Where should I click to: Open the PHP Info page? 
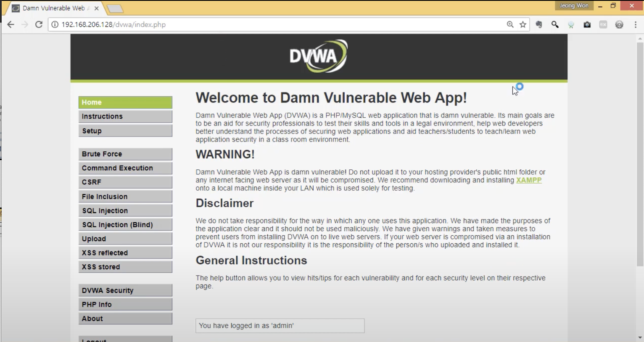click(125, 304)
